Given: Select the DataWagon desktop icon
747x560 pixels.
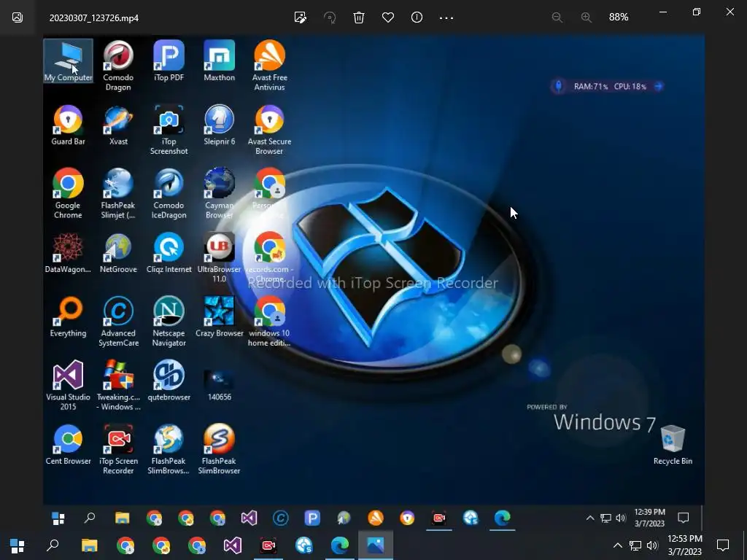Looking at the screenshot, I should [68, 253].
